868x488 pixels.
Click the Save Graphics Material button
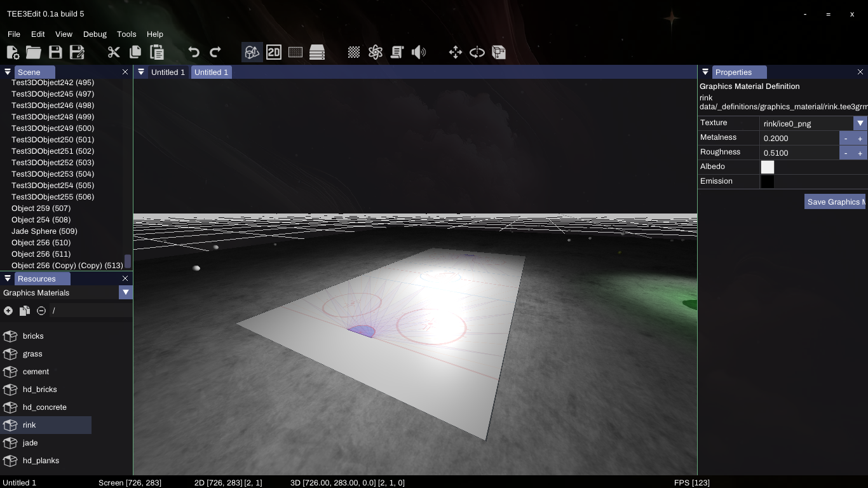pos(835,202)
